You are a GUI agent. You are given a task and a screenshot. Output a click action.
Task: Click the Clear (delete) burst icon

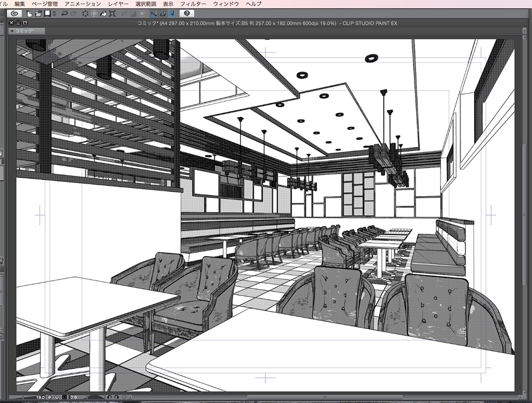(85, 14)
